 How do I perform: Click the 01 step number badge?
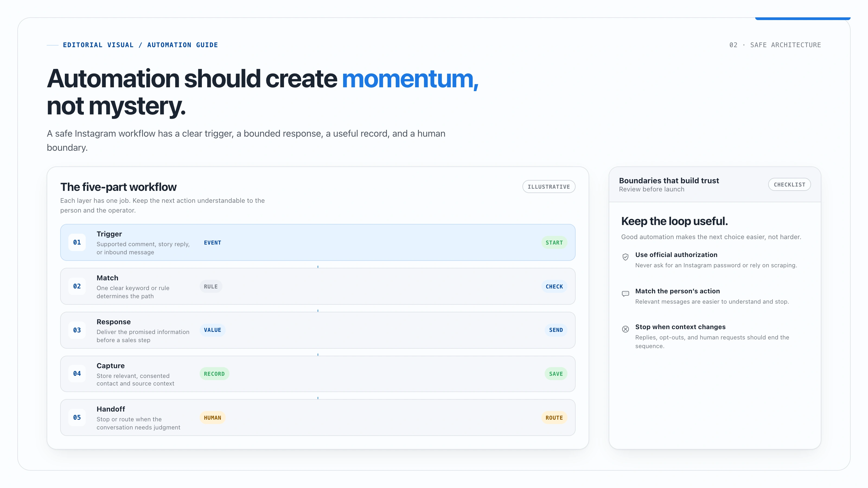[x=77, y=242]
